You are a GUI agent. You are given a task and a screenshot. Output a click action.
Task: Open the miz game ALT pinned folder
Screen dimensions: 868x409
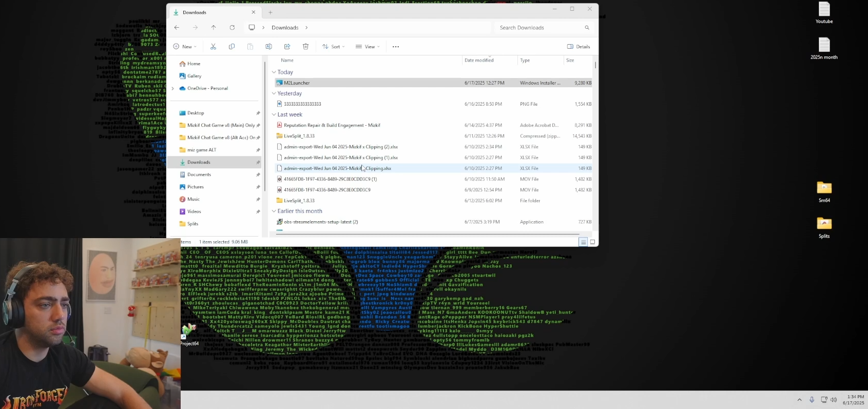pyautogui.click(x=202, y=150)
